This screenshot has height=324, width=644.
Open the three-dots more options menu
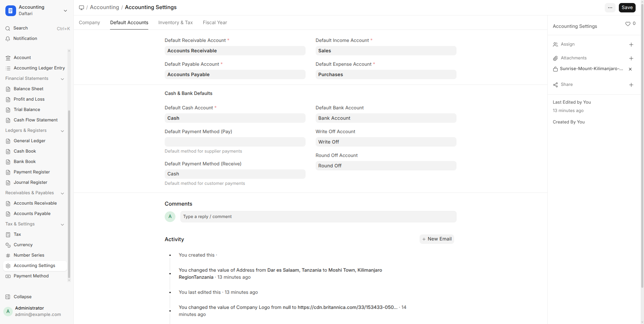pyautogui.click(x=610, y=8)
